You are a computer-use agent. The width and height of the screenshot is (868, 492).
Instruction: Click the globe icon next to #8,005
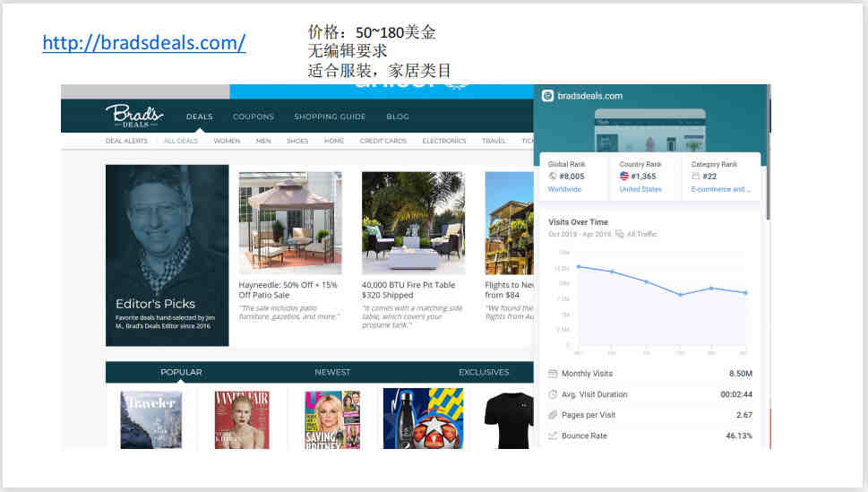pos(553,177)
